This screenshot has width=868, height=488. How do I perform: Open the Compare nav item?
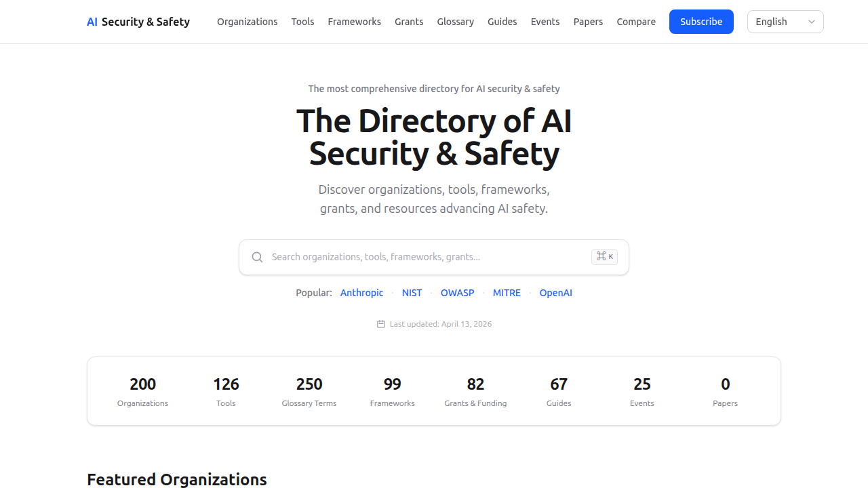click(x=636, y=22)
